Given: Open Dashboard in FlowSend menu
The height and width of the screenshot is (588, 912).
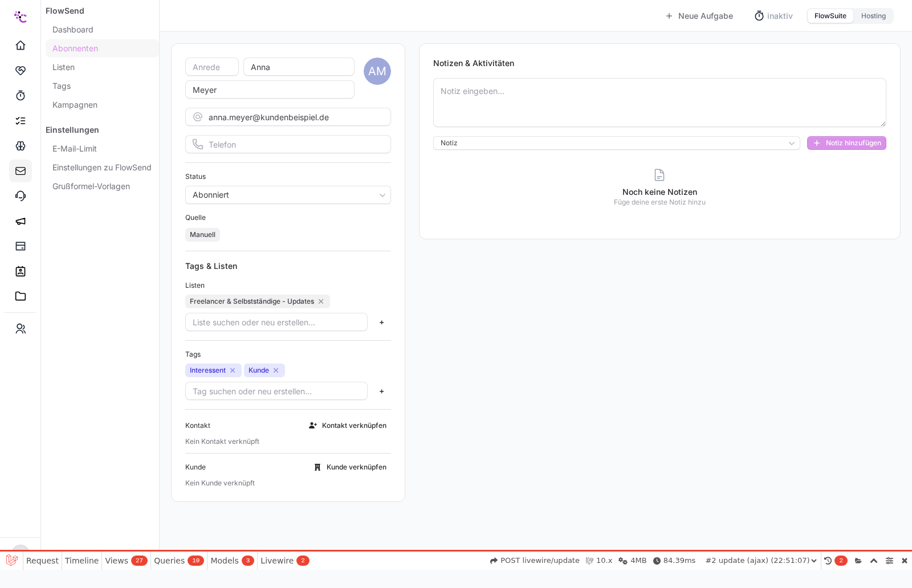Looking at the screenshot, I should (102, 30).
